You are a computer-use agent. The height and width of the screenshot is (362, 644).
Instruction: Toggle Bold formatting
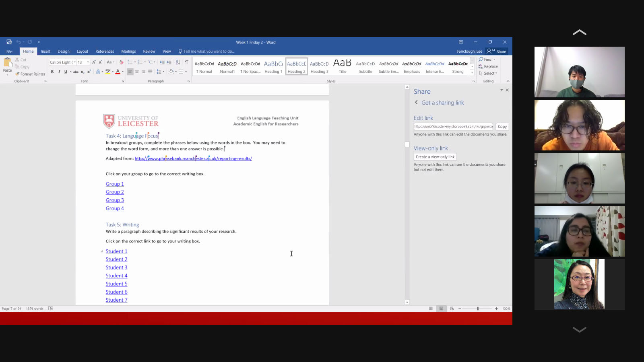point(52,72)
